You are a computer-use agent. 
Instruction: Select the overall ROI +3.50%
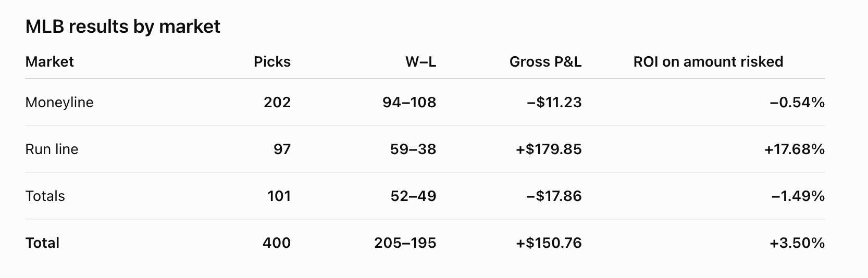[x=797, y=243]
